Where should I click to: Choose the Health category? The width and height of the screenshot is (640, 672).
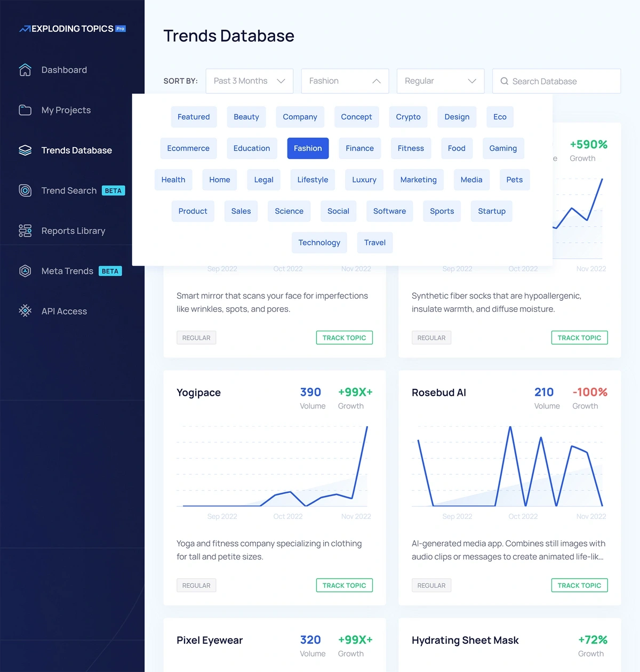pos(173,180)
